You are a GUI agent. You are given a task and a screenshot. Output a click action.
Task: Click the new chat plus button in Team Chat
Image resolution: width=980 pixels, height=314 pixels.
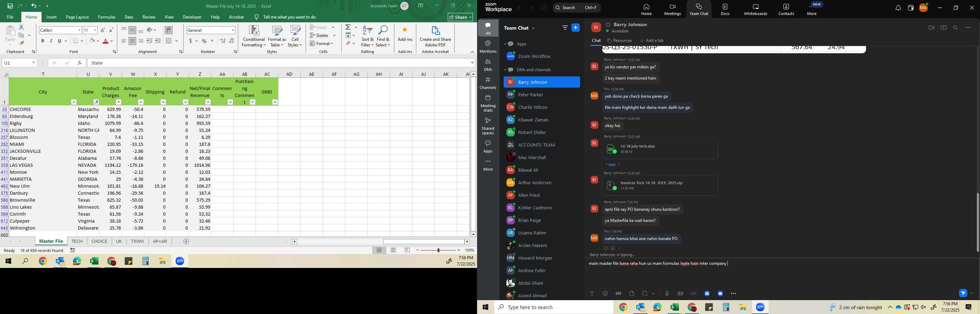[576, 28]
